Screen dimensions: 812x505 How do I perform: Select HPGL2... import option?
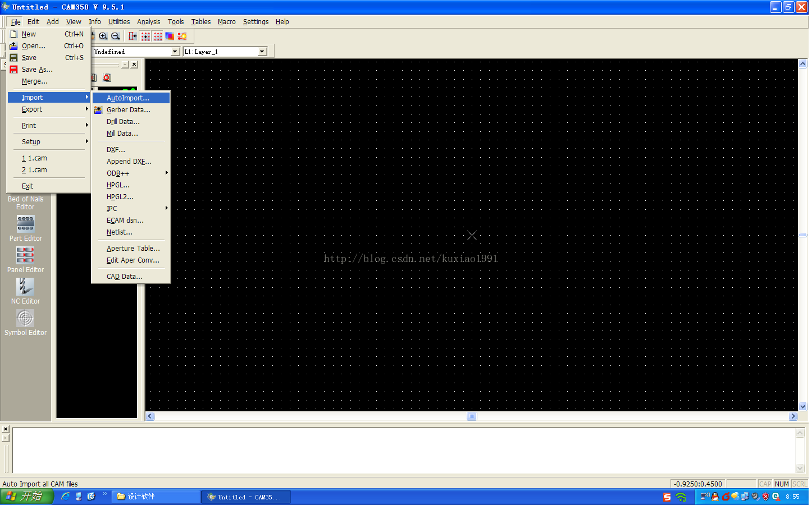pyautogui.click(x=131, y=197)
